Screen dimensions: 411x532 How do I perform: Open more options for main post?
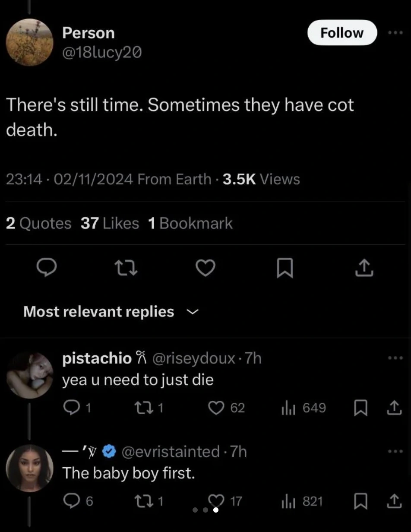(x=395, y=33)
